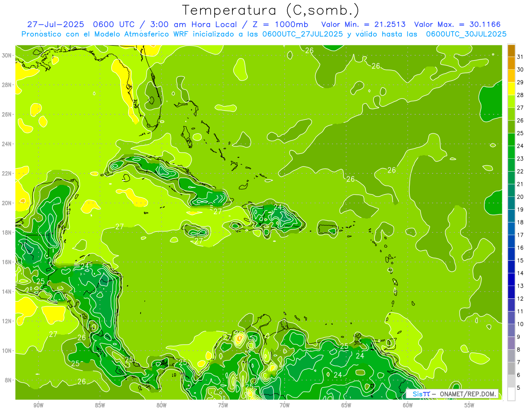This screenshot has height=411, width=532.
Task: Click the '16N' latitude axis label
Action: [7, 262]
